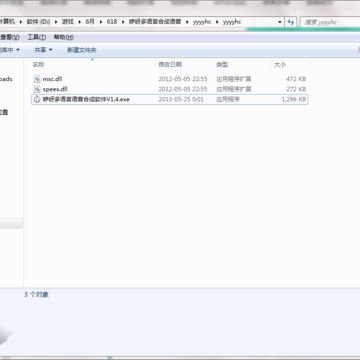Expand the arrow after 咿呀多语言合成语音 in breadcrumb

coord(187,22)
